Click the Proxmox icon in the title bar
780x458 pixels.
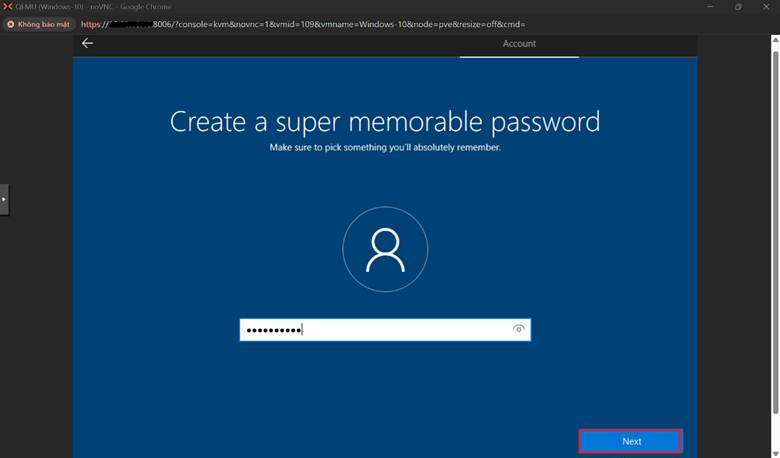pos(8,7)
